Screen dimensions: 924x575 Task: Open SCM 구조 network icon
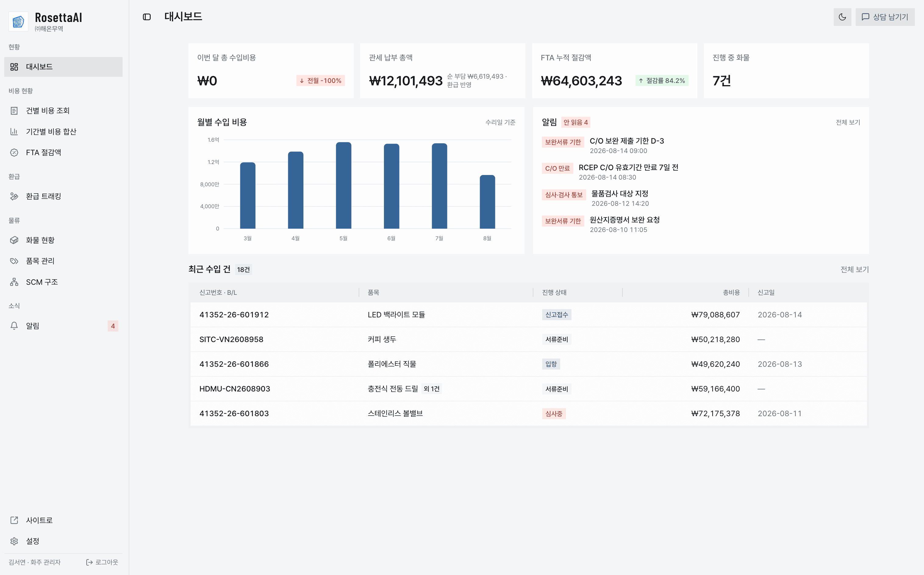14,282
